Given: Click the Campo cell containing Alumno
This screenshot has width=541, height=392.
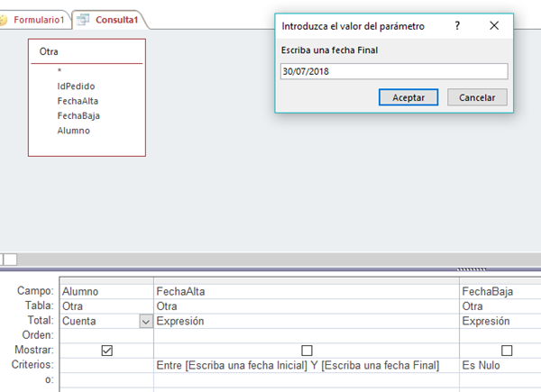Looking at the screenshot, I should (106, 292).
